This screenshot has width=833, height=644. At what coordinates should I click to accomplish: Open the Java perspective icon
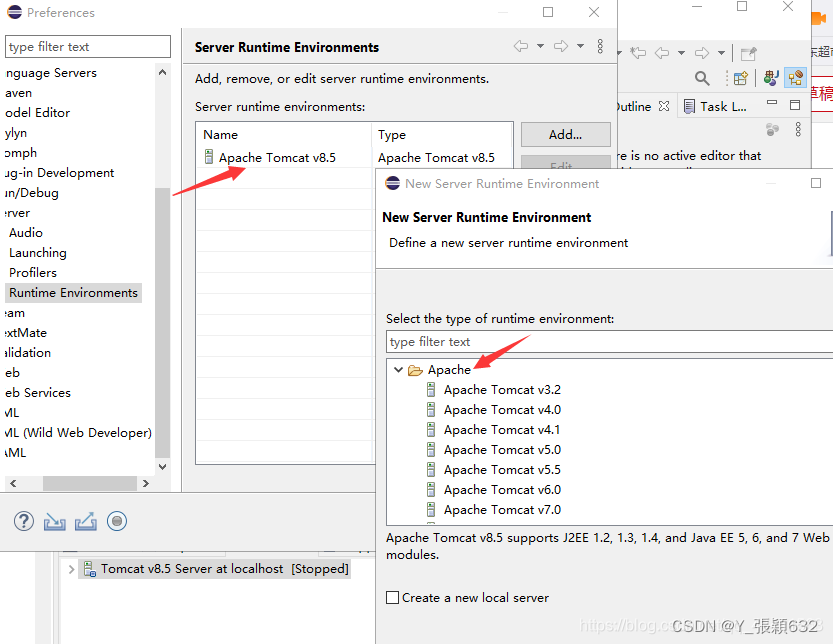pos(771,78)
